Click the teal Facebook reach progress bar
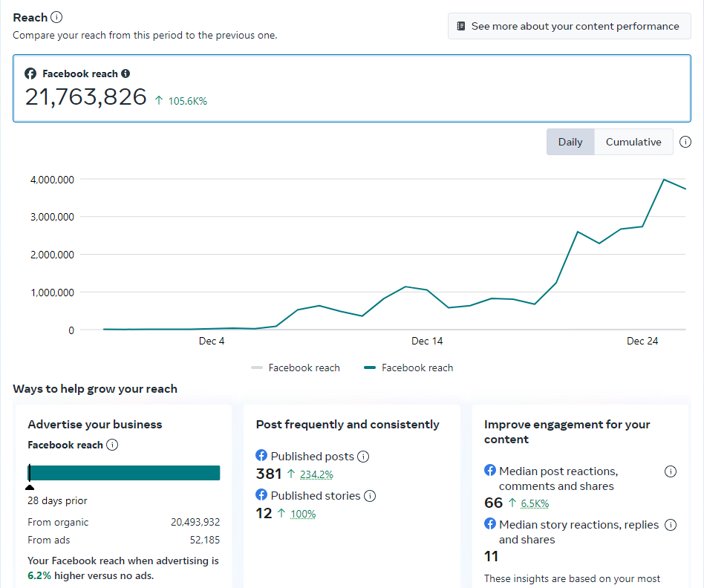 pyautogui.click(x=124, y=473)
